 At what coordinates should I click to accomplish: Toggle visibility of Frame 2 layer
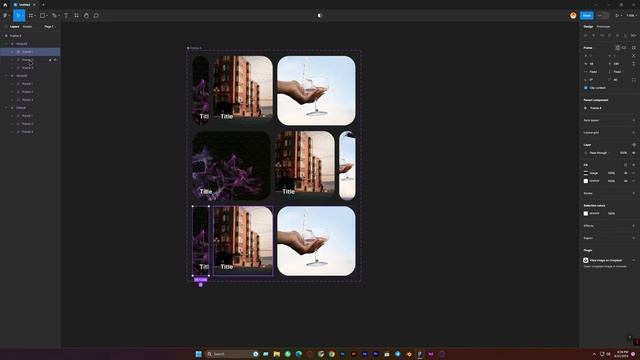point(56,60)
